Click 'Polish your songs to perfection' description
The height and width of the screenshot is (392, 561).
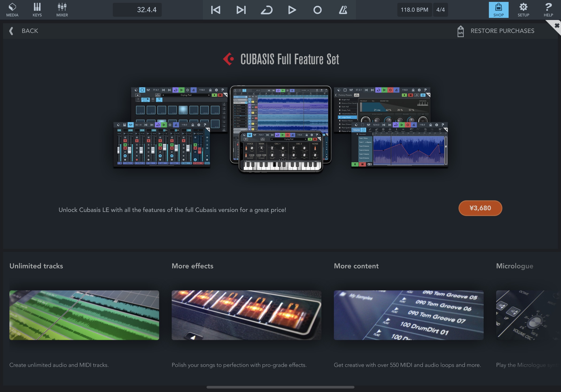coord(239,365)
